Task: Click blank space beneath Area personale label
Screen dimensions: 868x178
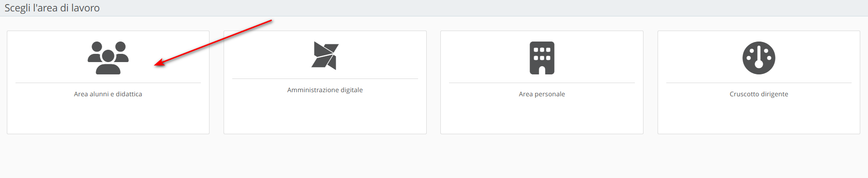Action: pyautogui.click(x=542, y=116)
